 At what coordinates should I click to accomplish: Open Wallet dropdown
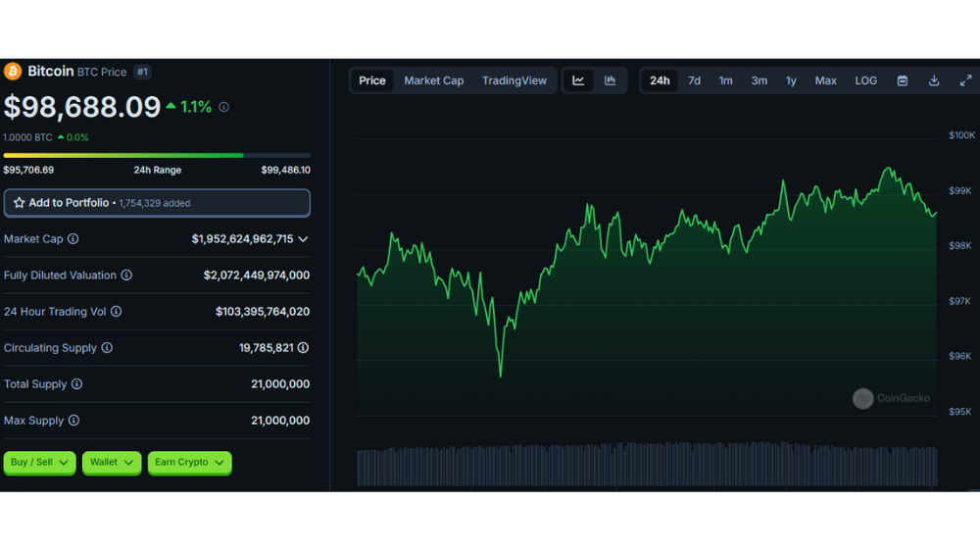pyautogui.click(x=112, y=463)
